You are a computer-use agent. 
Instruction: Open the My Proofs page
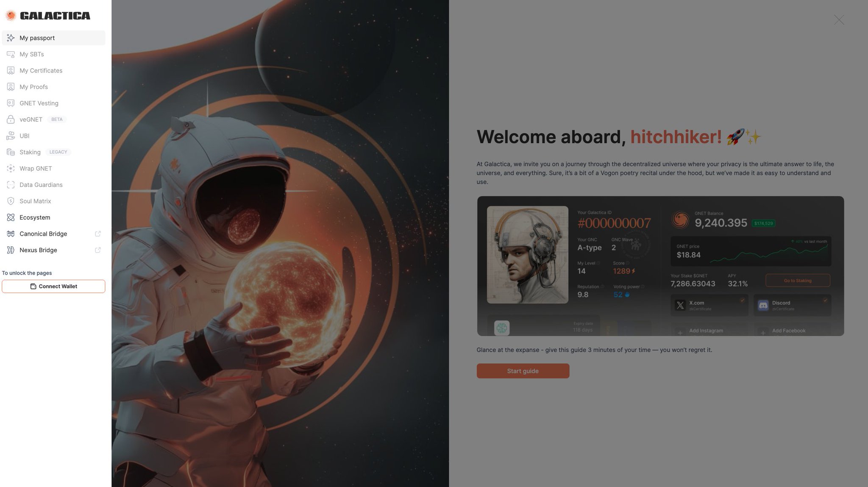point(33,87)
